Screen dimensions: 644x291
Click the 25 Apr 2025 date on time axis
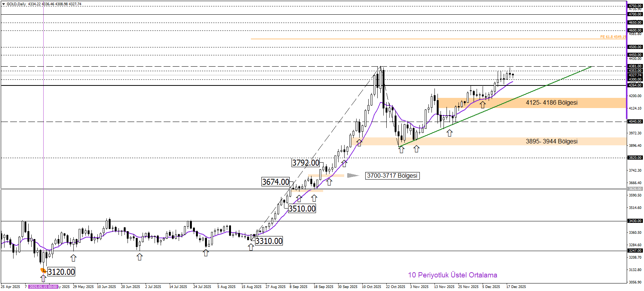(11, 287)
